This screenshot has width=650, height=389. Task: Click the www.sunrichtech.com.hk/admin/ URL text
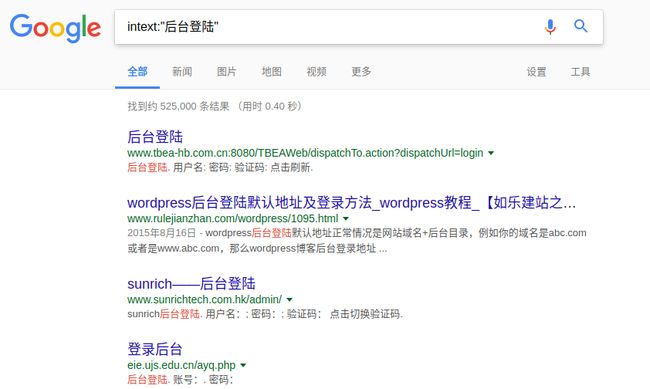click(x=204, y=299)
